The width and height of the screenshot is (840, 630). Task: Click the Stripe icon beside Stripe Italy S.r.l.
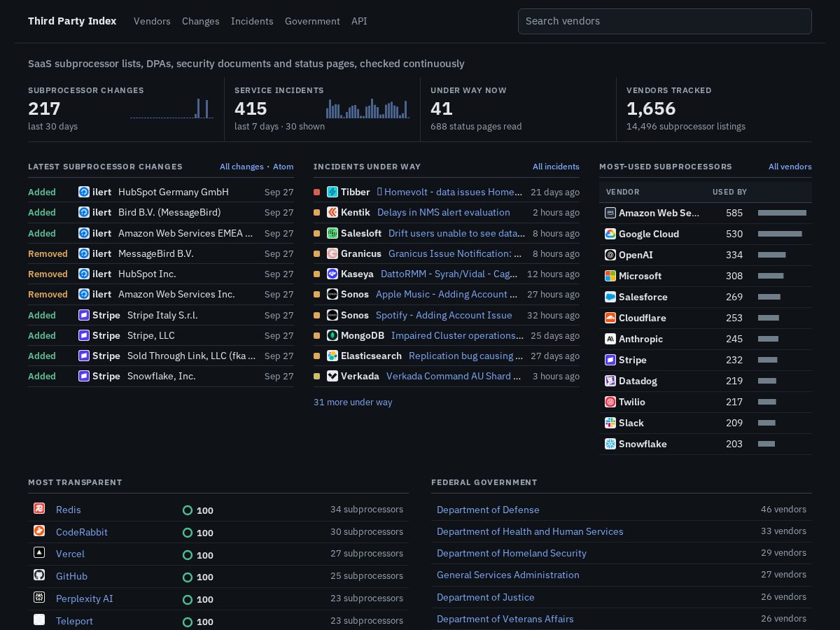[x=84, y=315]
